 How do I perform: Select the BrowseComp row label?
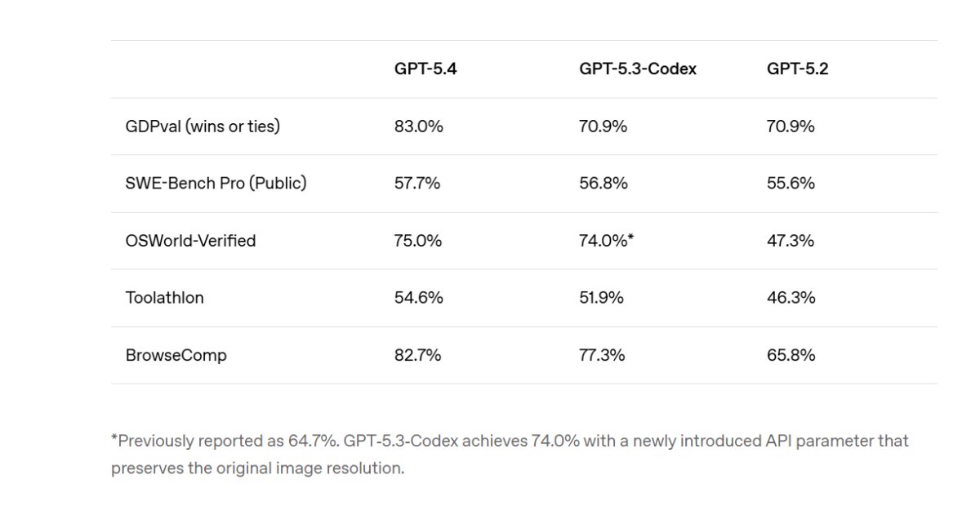(x=176, y=355)
